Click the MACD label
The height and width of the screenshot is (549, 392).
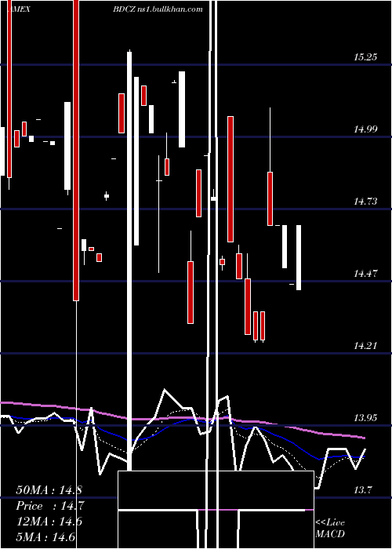[330, 534]
